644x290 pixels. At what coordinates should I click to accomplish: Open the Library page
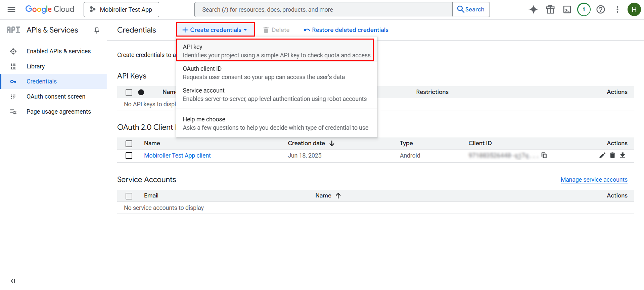(x=36, y=66)
